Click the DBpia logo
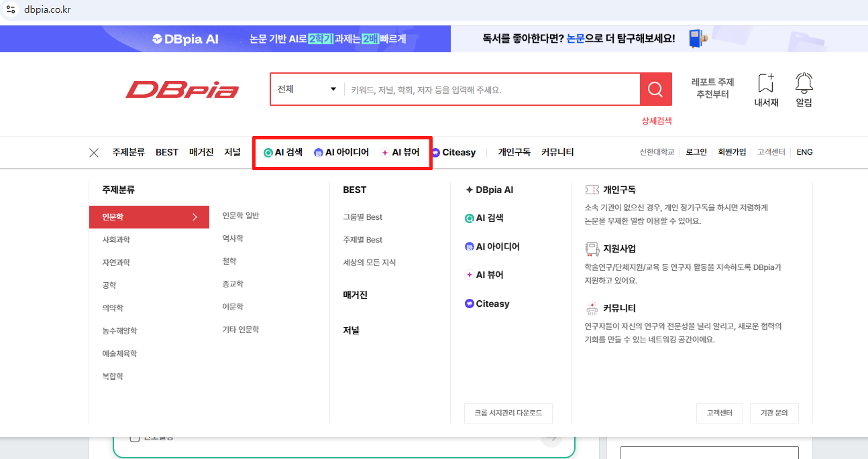This screenshot has height=459, width=868. click(x=182, y=90)
